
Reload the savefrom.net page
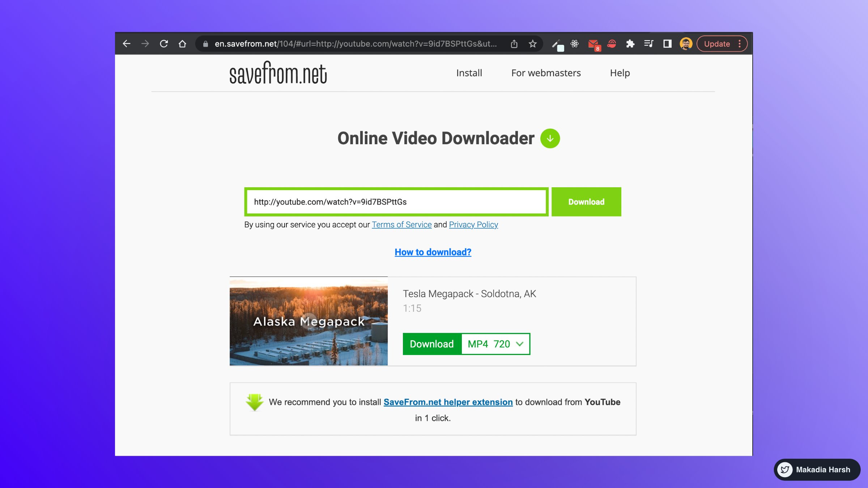pos(164,44)
